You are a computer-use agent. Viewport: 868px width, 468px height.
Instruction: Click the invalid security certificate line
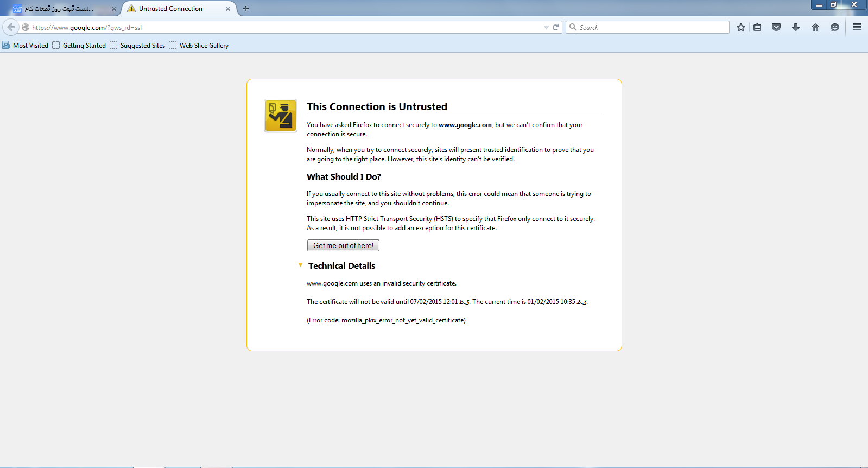point(382,283)
